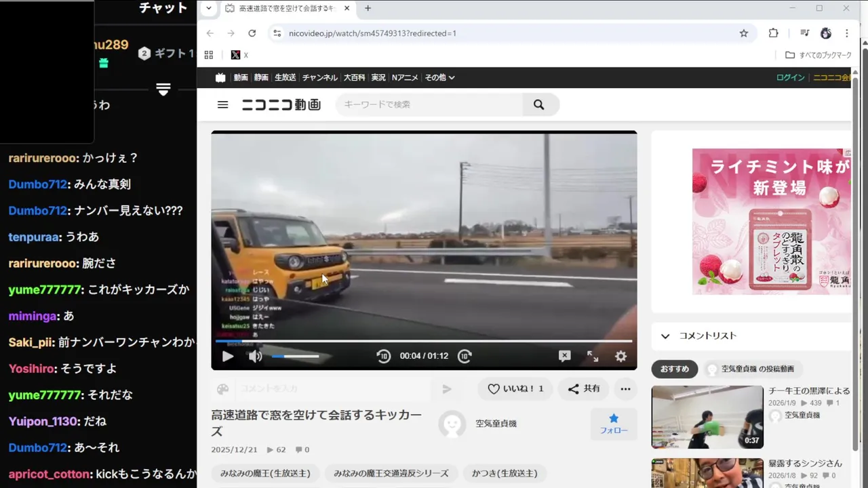868x488 pixels.
Task: Open 空気童貞機 uploader profile
Action: [x=496, y=424]
